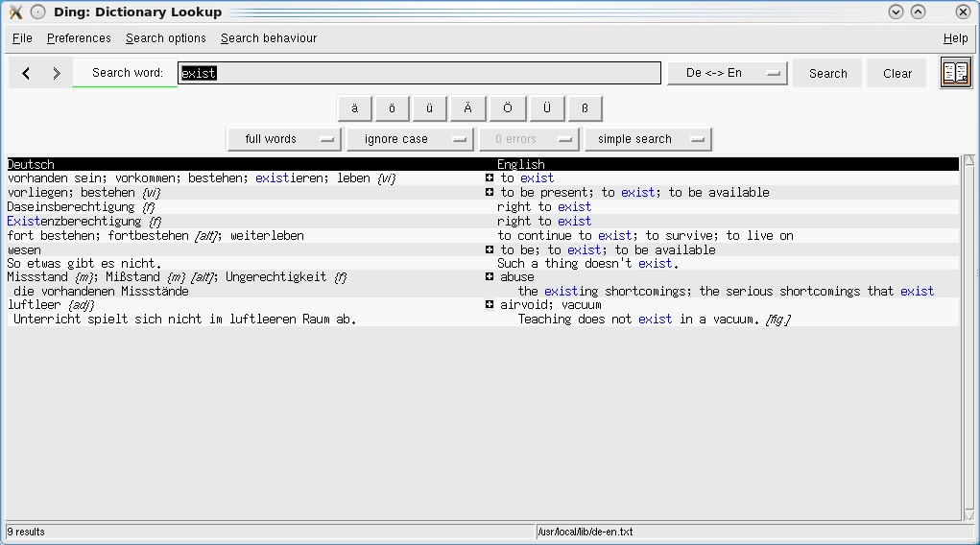This screenshot has width=980, height=545.
Task: Insert the ß sharp-s character
Action: click(585, 108)
